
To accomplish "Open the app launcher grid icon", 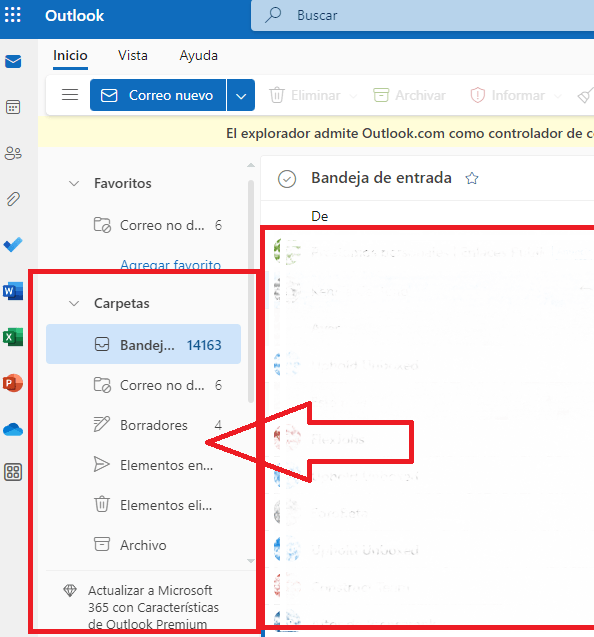I will (x=13, y=15).
